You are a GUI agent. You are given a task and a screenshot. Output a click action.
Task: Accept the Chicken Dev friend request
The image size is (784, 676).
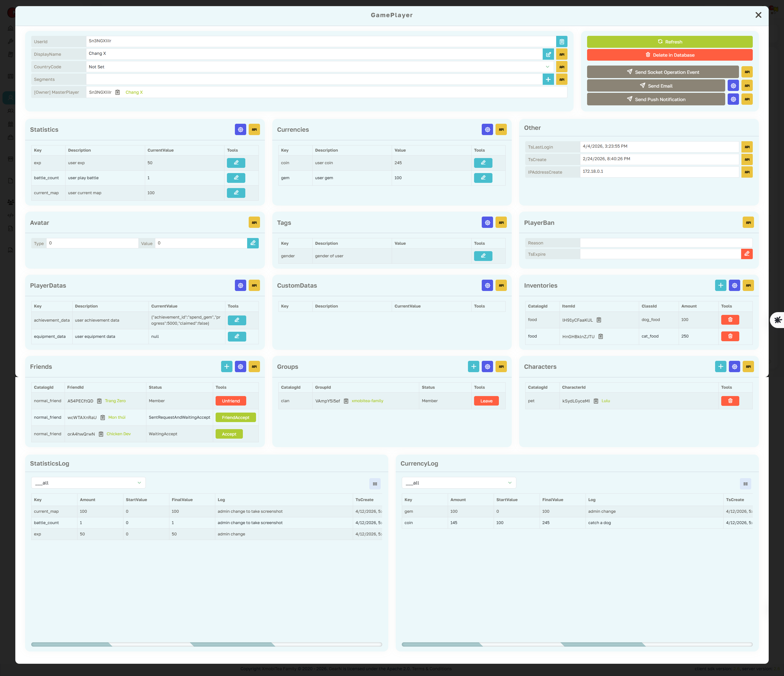[228, 434]
